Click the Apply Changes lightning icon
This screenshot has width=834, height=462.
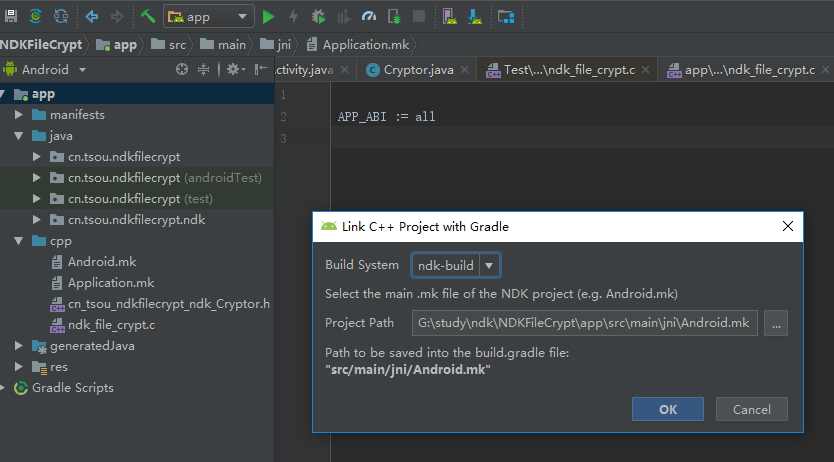pyautogui.click(x=294, y=17)
